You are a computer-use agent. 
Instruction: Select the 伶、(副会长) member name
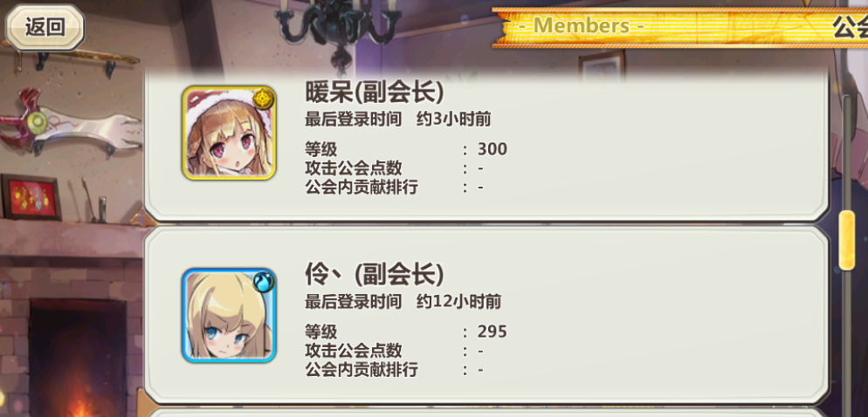(x=375, y=273)
